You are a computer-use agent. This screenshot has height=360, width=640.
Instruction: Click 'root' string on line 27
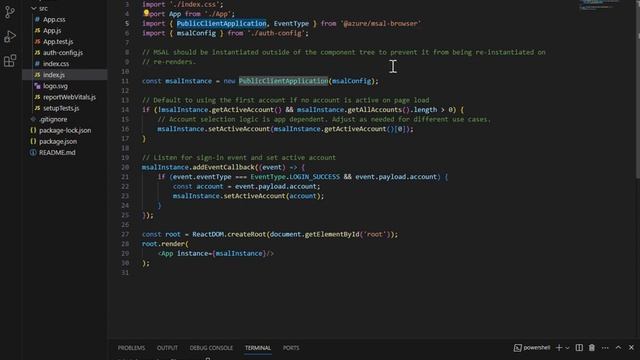pyautogui.click(x=375, y=234)
